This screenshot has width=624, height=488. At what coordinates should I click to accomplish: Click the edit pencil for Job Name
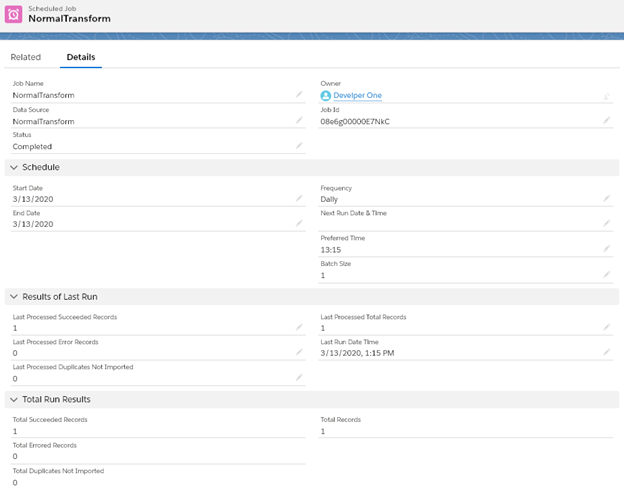coord(298,95)
